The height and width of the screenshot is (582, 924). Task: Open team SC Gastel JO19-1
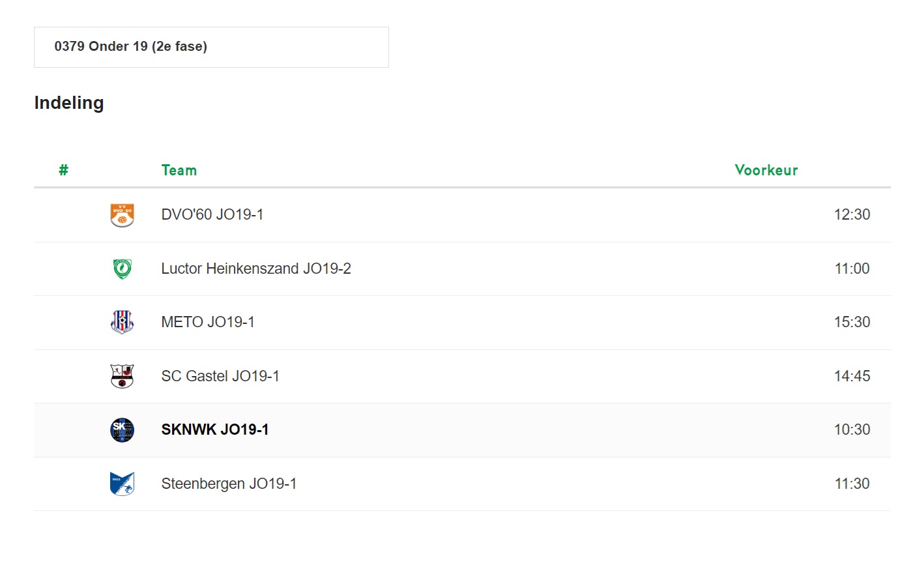[220, 376]
